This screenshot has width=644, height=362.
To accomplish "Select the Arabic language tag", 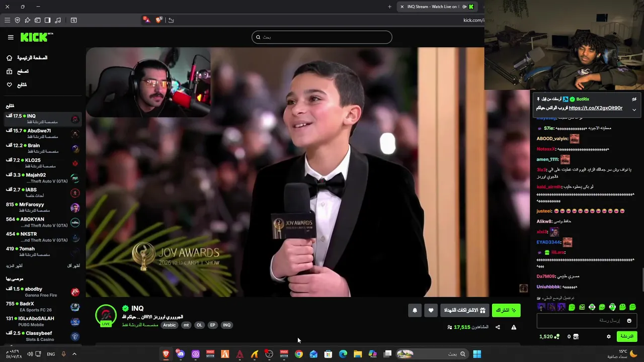I will point(170,325).
